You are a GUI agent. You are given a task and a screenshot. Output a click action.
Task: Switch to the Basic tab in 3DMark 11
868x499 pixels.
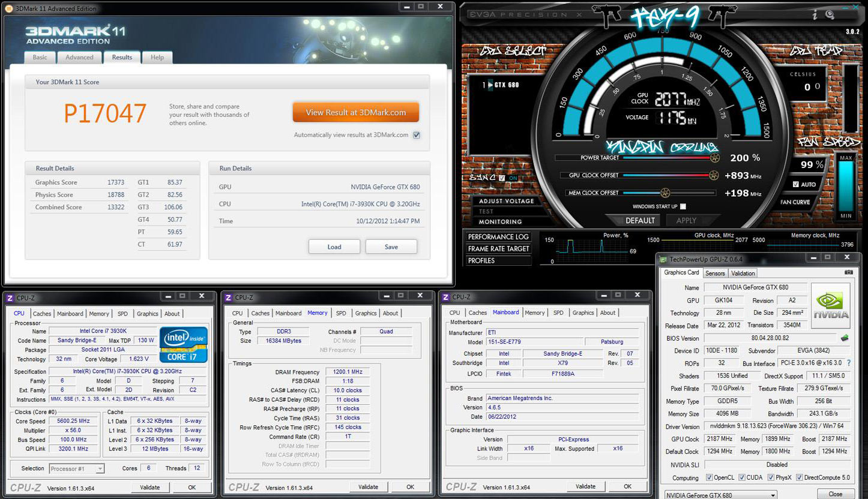point(40,57)
